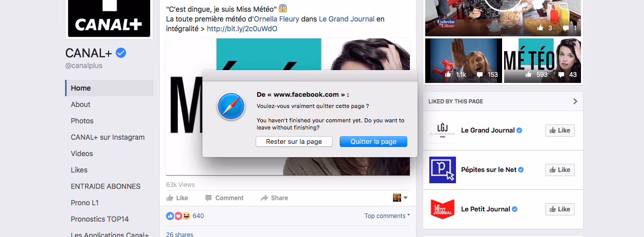
Task: Like the Le Grand Journal page
Action: pos(559,131)
